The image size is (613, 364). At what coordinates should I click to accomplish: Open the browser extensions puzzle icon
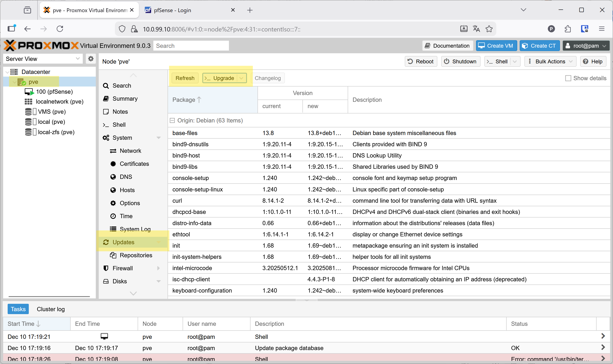(x=568, y=29)
